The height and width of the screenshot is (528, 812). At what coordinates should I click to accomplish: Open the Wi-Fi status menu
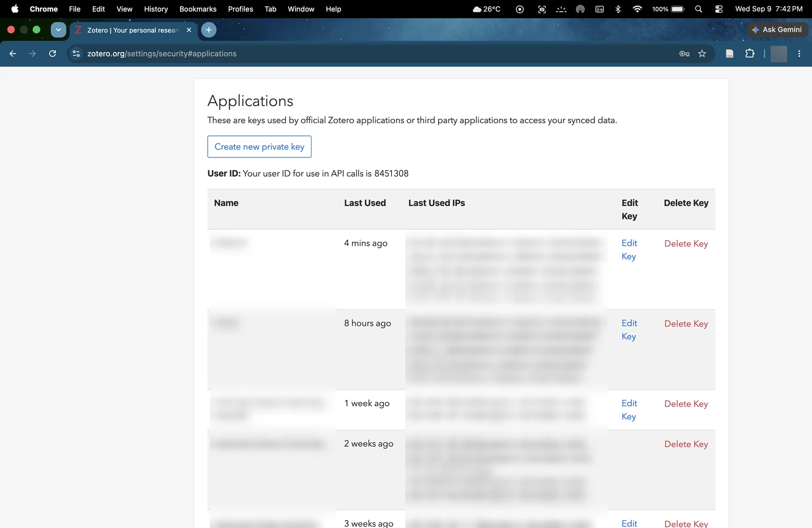coord(637,9)
